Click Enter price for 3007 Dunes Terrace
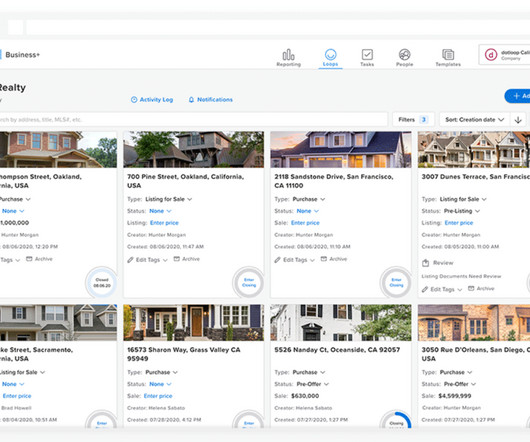Viewport: 530px width, 442px height. point(459,223)
